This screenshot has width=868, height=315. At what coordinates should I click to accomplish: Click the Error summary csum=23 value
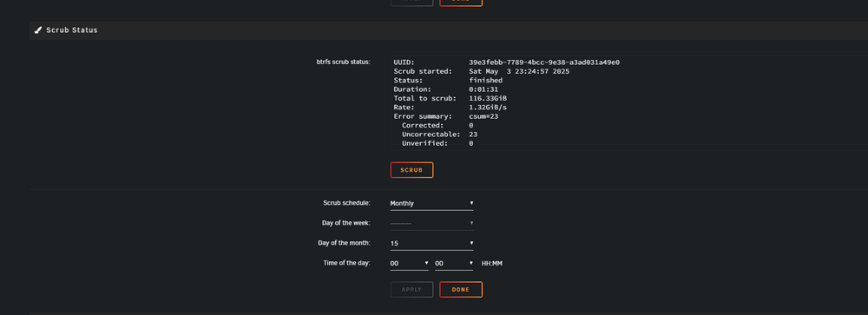pos(483,116)
